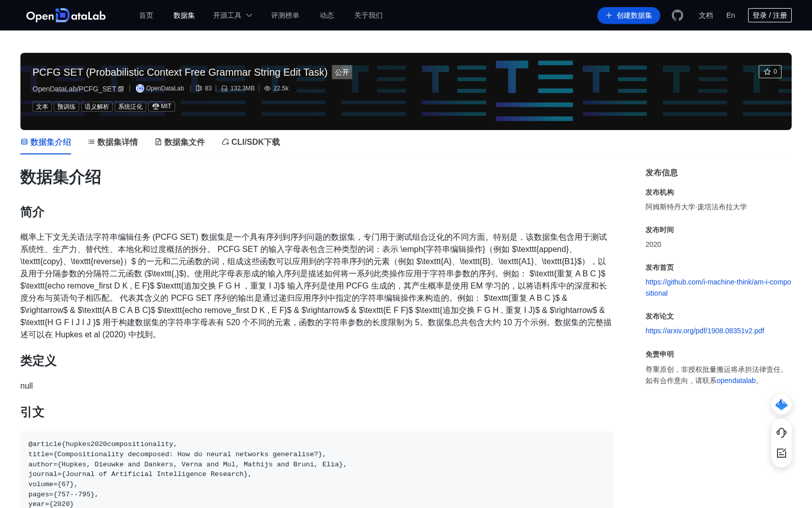The width and height of the screenshot is (812, 508).
Task: Click the 预训练 tag
Action: click(x=66, y=107)
